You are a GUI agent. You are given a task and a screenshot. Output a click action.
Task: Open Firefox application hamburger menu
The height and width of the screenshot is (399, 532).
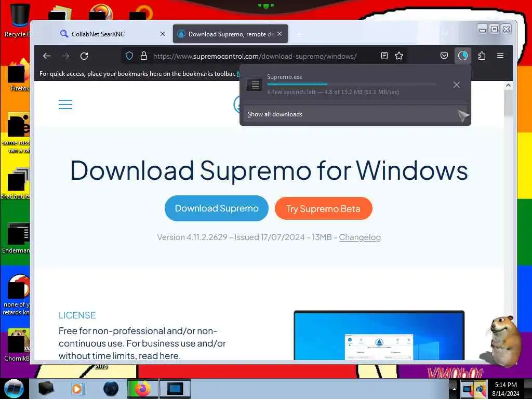coord(500,56)
